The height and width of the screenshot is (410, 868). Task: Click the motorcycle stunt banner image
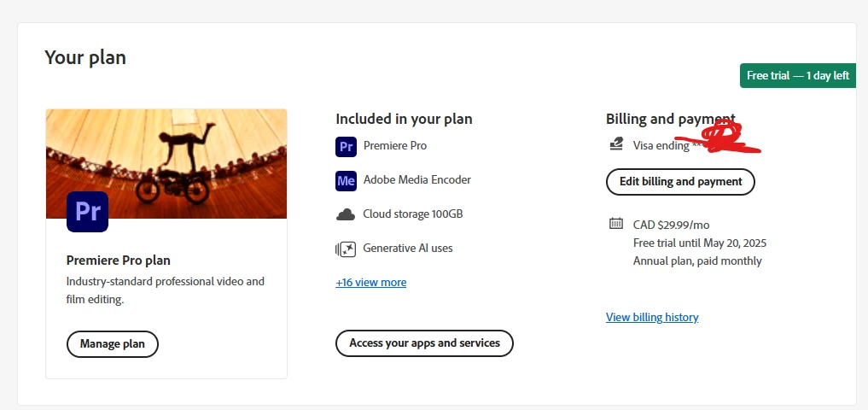[166, 163]
